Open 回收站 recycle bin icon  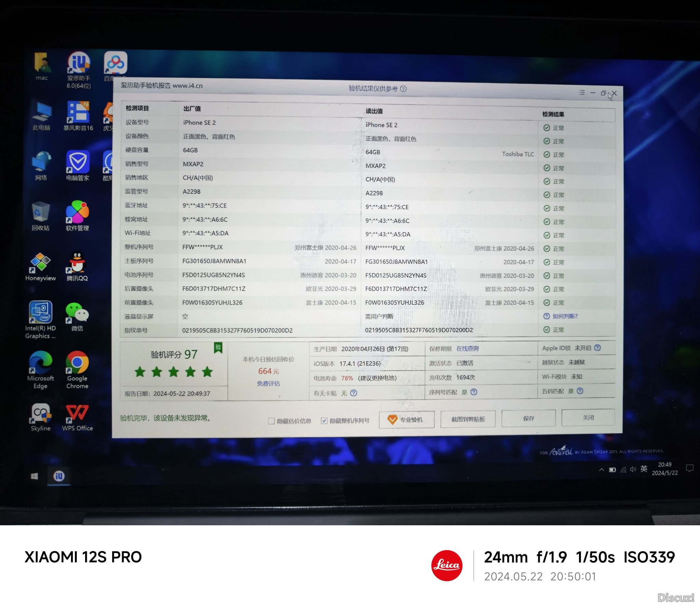(41, 216)
